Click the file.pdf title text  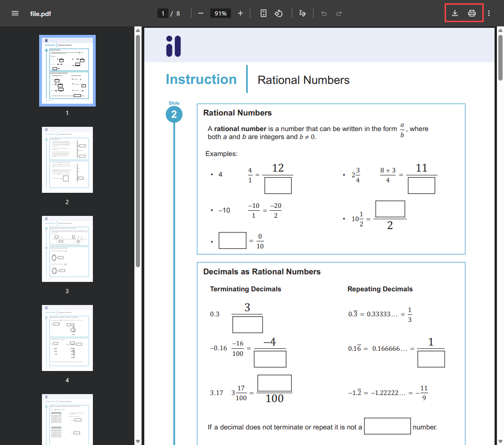[41, 14]
